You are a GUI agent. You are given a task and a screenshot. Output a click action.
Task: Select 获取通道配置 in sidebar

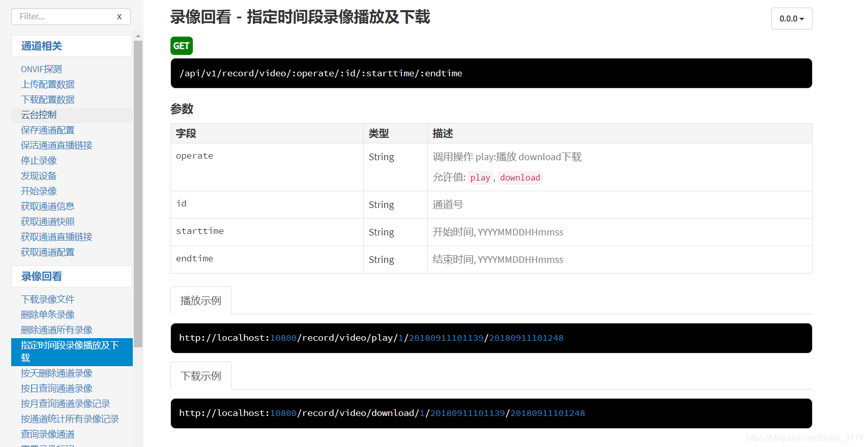(48, 252)
